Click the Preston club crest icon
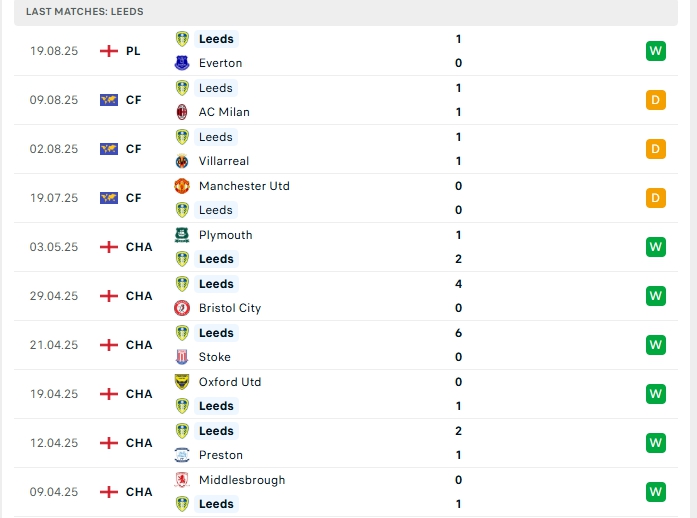 182,455
